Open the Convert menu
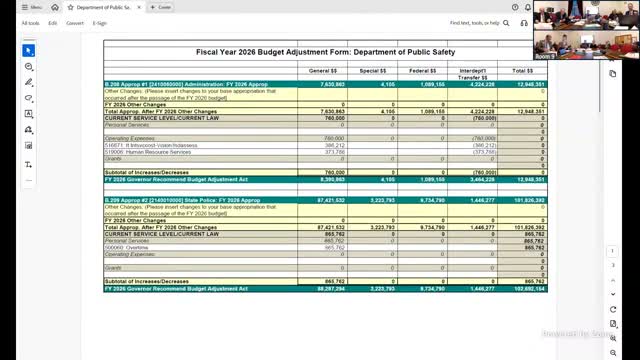Image resolution: width=640 pixels, height=360 pixels. coord(75,23)
